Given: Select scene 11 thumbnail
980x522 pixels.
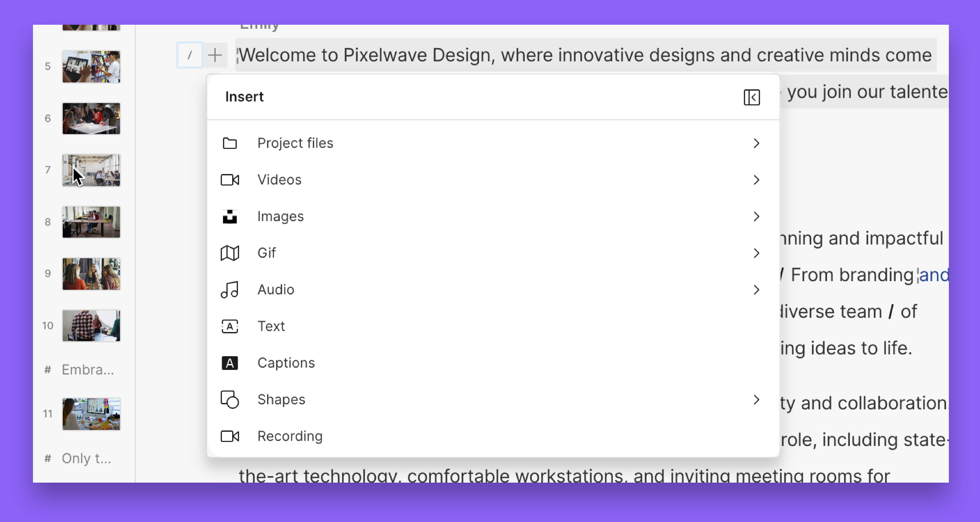Looking at the screenshot, I should click(91, 414).
